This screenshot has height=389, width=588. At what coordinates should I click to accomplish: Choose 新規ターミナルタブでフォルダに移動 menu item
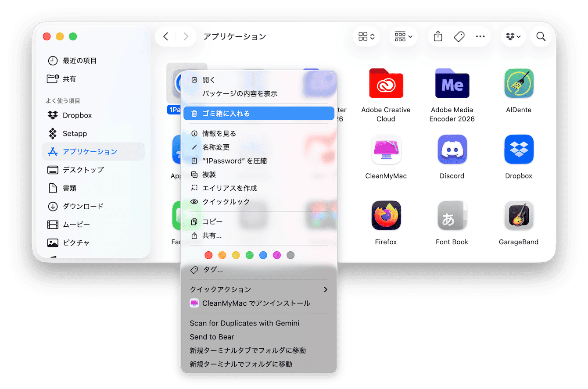[x=259, y=350]
